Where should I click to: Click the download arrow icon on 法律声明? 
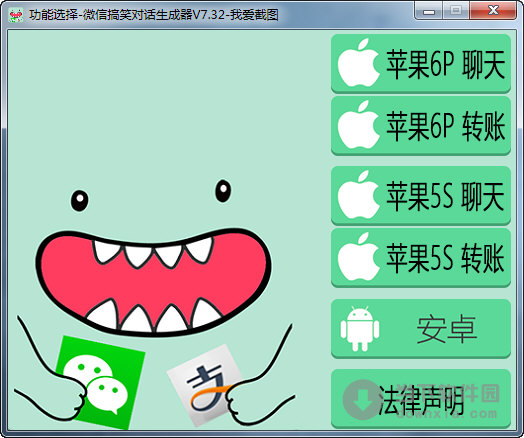pyautogui.click(x=362, y=400)
